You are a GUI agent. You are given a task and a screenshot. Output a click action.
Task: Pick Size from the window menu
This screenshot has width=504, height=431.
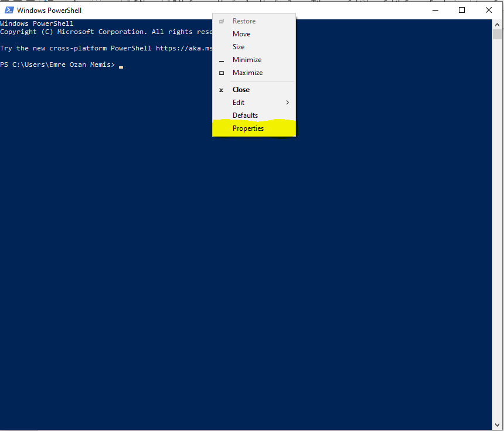[254, 47]
